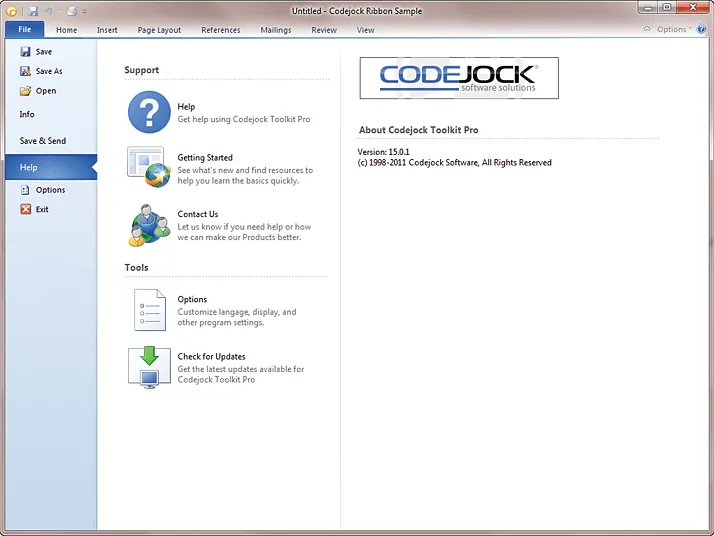Click the large blue question mark Help icon
Screen dimensions: 714x536
coord(149,112)
